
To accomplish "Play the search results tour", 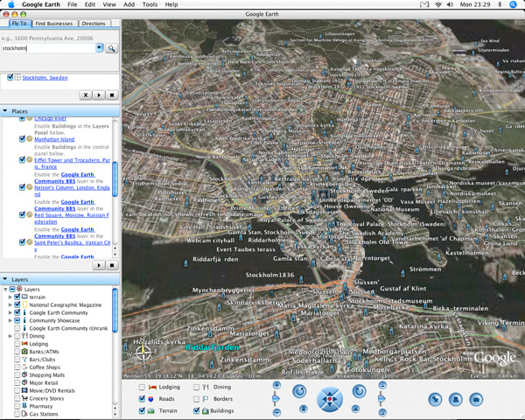I will [x=99, y=95].
